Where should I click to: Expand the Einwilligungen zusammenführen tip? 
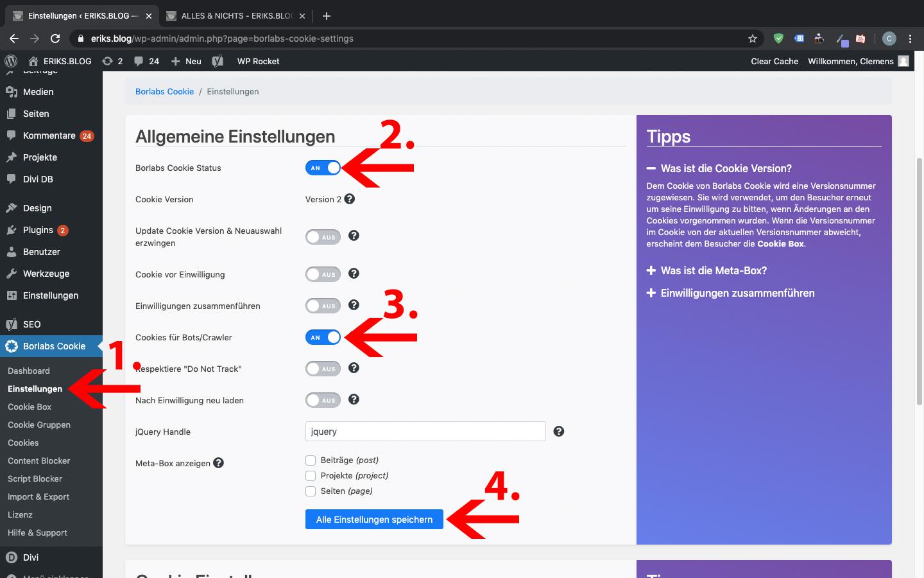tap(730, 293)
